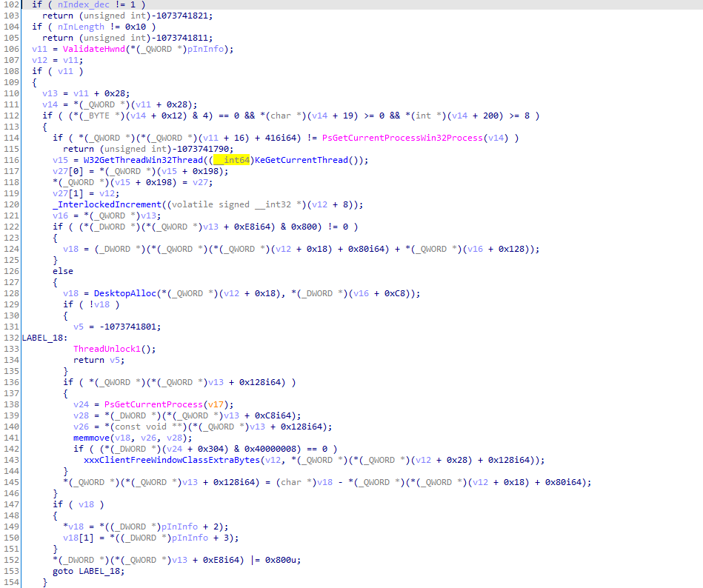The height and width of the screenshot is (588, 703).
Task: Click v24 variable on line 138
Action: (x=81, y=404)
